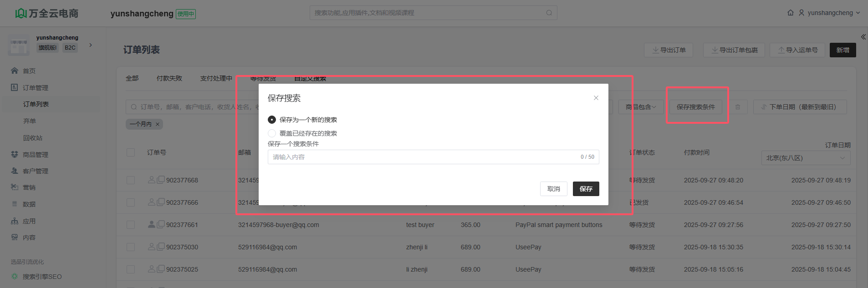Screen dimensions: 868x288
Task: Close the 保存搜索 dialog with X
Action: click(596, 98)
